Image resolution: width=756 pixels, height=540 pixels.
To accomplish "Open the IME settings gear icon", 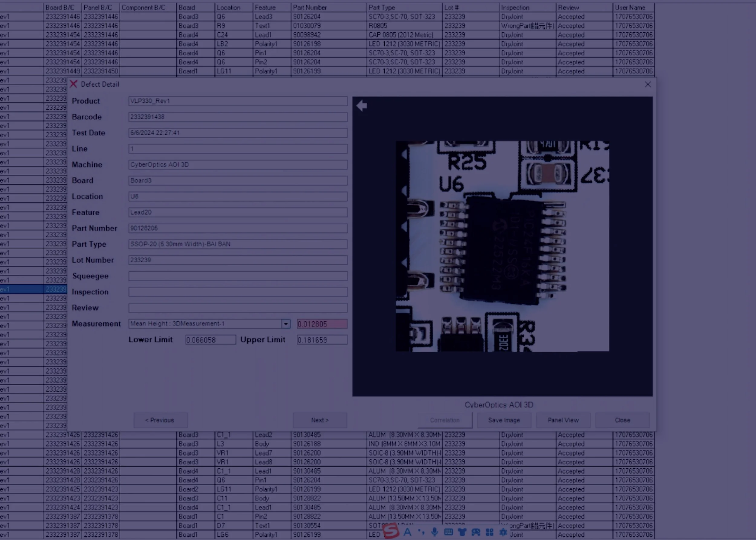I will [x=503, y=532].
